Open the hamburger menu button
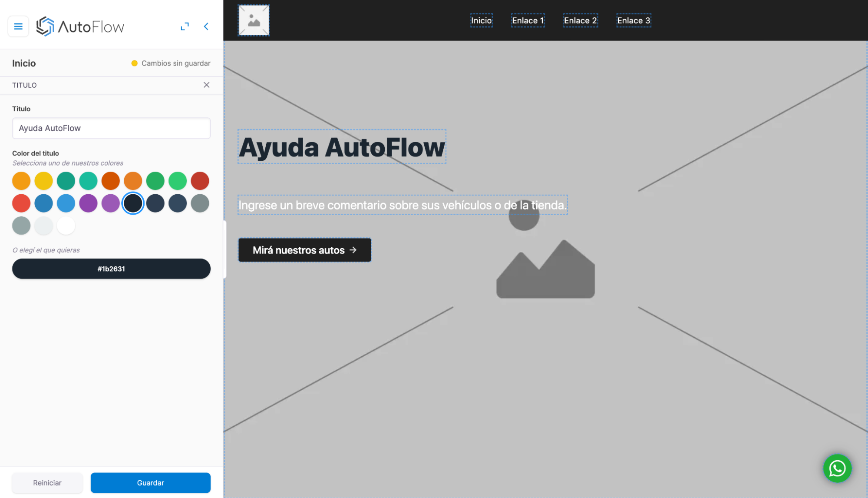Viewport: 868px width, 498px height. point(18,27)
